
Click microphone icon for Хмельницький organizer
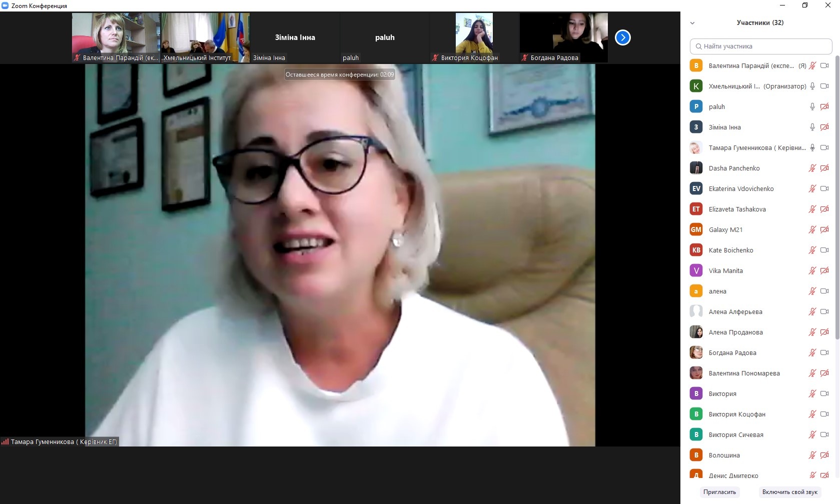click(x=812, y=86)
